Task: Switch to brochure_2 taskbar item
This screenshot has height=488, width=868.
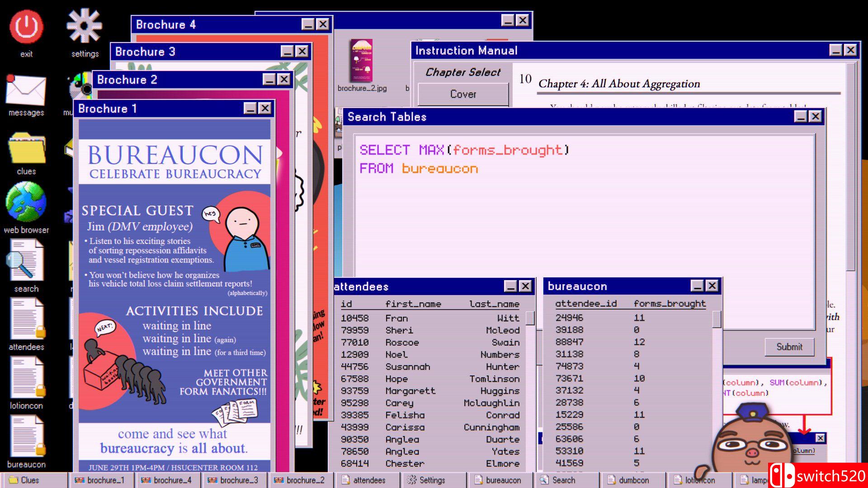Action: [x=300, y=480]
